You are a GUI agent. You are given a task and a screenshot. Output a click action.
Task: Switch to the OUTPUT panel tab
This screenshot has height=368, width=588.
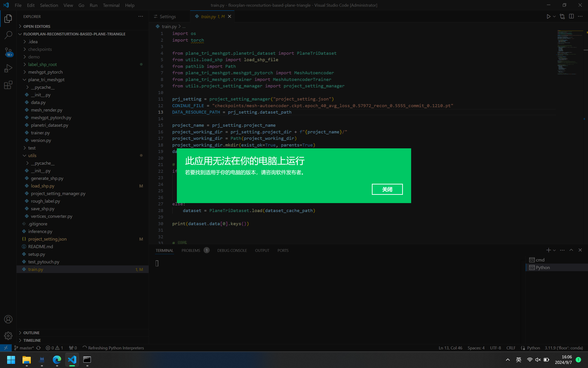click(262, 250)
